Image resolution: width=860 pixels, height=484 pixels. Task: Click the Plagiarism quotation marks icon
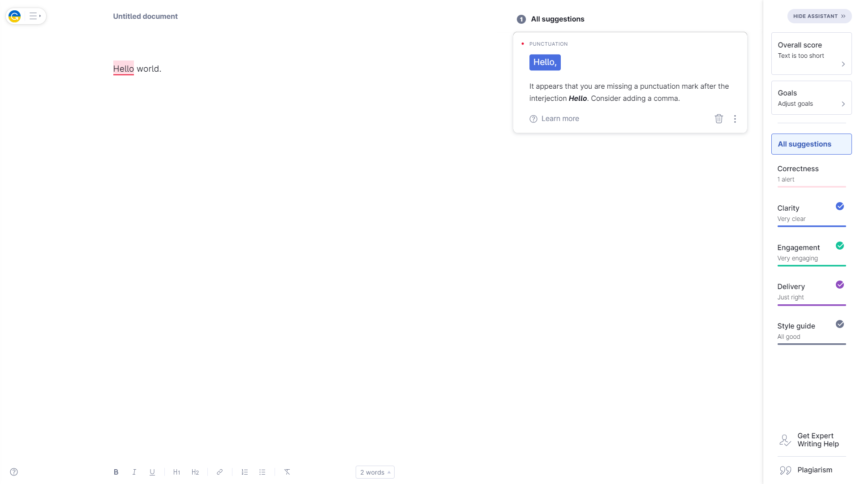point(785,470)
